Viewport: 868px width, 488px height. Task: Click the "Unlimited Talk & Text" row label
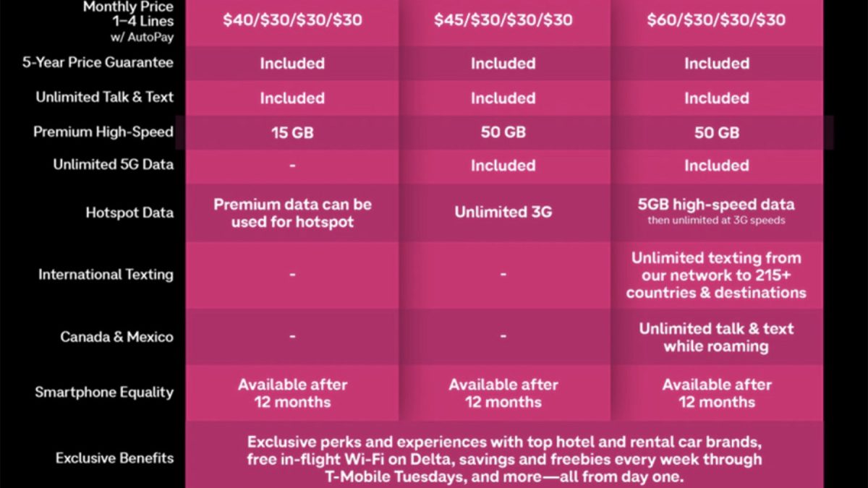(x=104, y=97)
